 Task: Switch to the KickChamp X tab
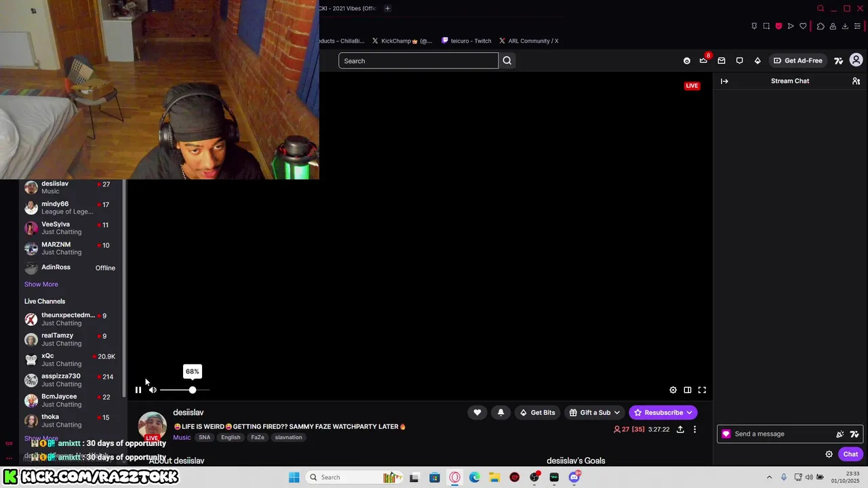[x=402, y=41]
